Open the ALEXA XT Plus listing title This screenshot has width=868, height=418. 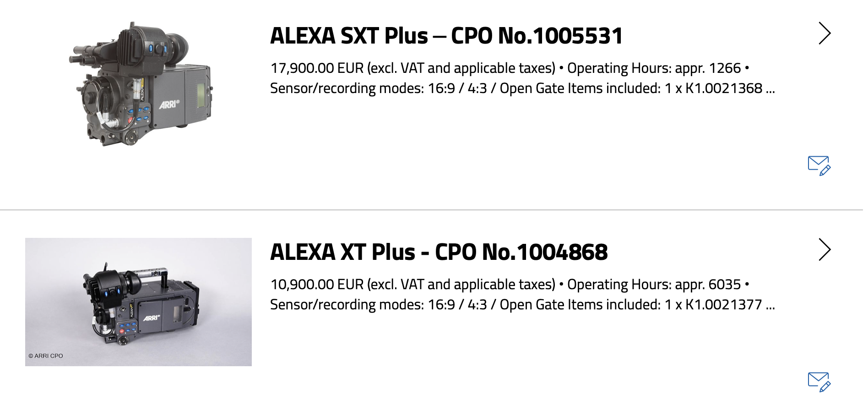[342, 253]
